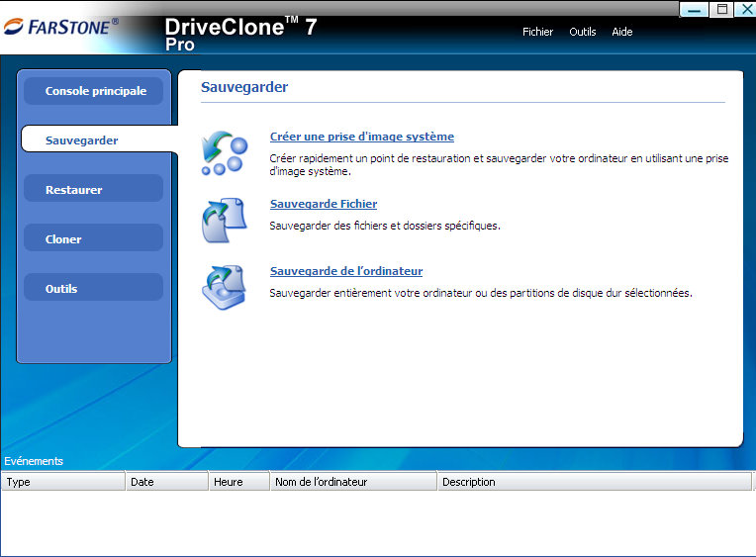Click the Sauvegarder page heading
The width and height of the screenshot is (756, 557).
tap(244, 87)
